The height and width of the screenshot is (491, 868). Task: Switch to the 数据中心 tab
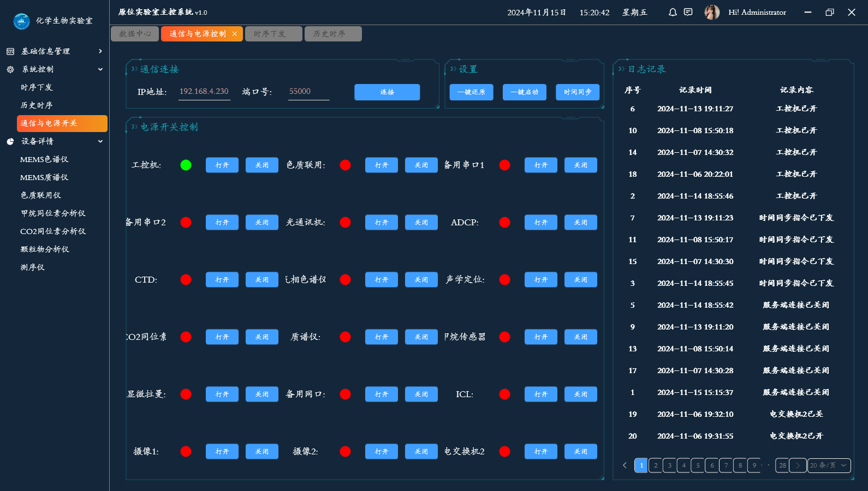click(x=135, y=34)
